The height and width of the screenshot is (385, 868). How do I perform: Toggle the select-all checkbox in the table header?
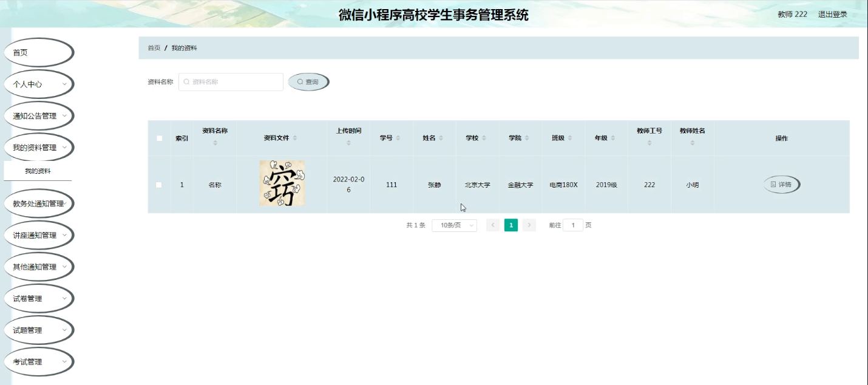pyautogui.click(x=159, y=138)
